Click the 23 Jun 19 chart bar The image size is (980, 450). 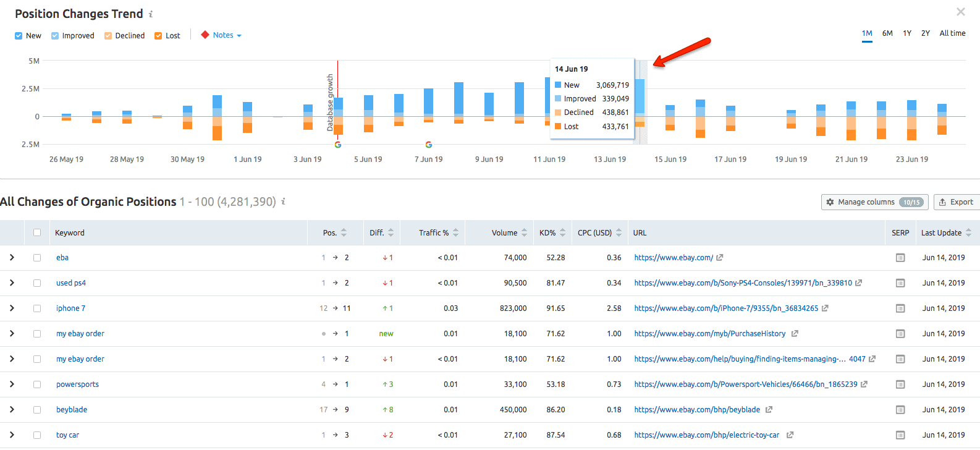tap(912, 120)
